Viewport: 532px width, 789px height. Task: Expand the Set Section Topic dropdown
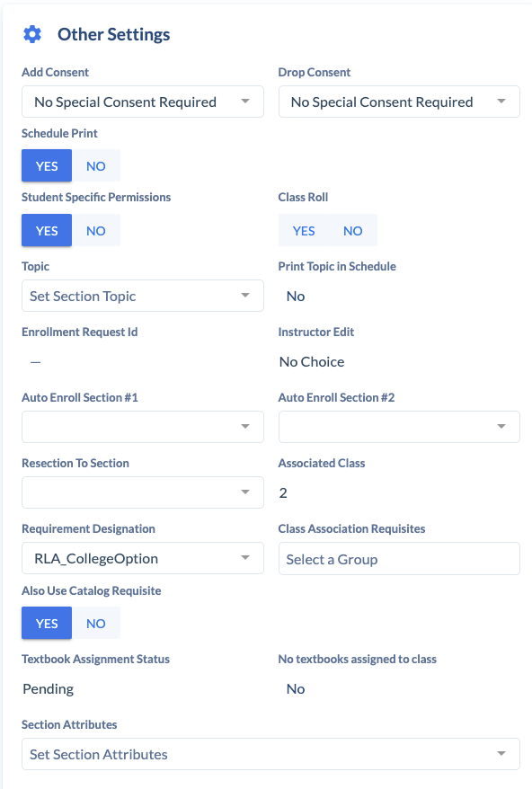pyautogui.click(x=143, y=296)
